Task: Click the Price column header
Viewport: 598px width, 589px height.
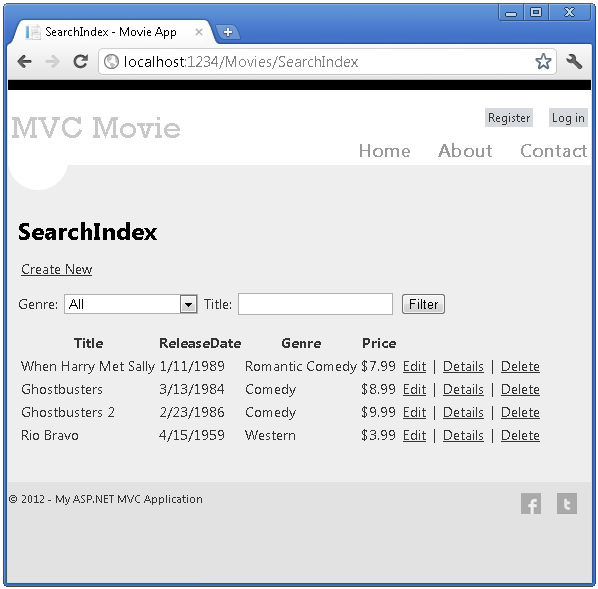Action: [x=379, y=343]
